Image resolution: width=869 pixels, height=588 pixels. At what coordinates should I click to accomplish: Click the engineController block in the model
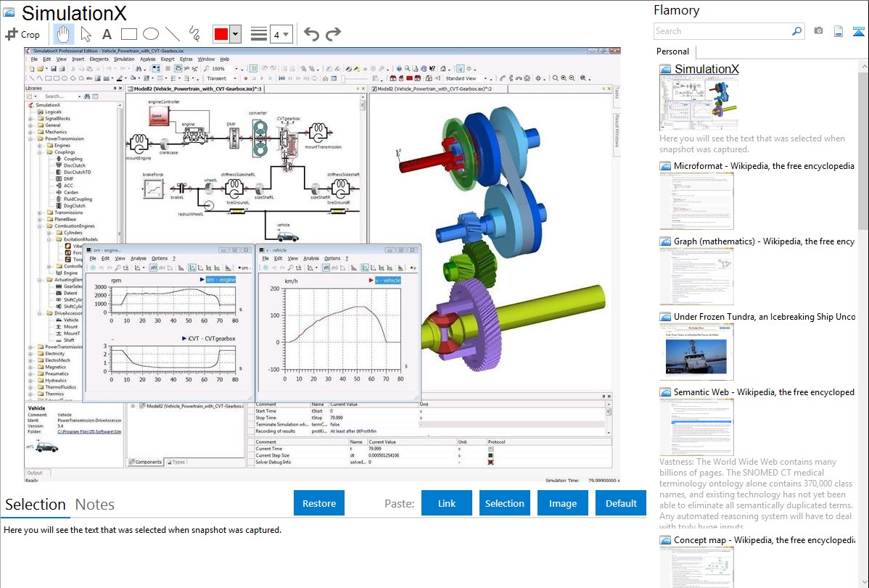(x=159, y=117)
